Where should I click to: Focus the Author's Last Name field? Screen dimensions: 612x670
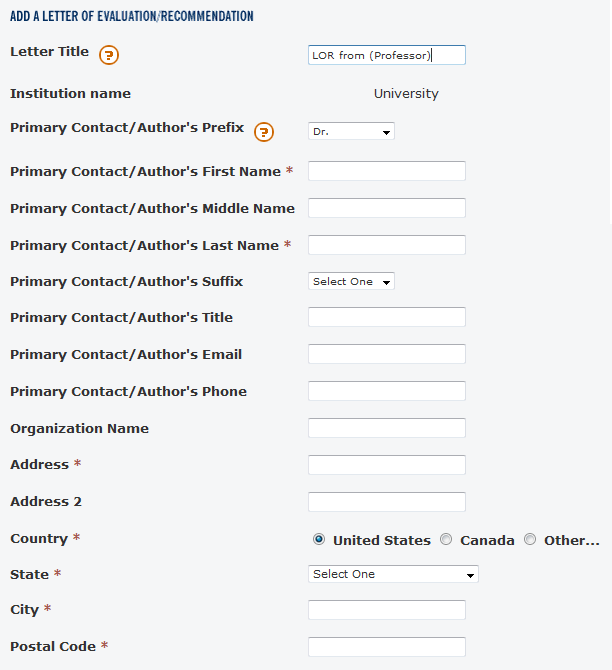click(x=387, y=245)
